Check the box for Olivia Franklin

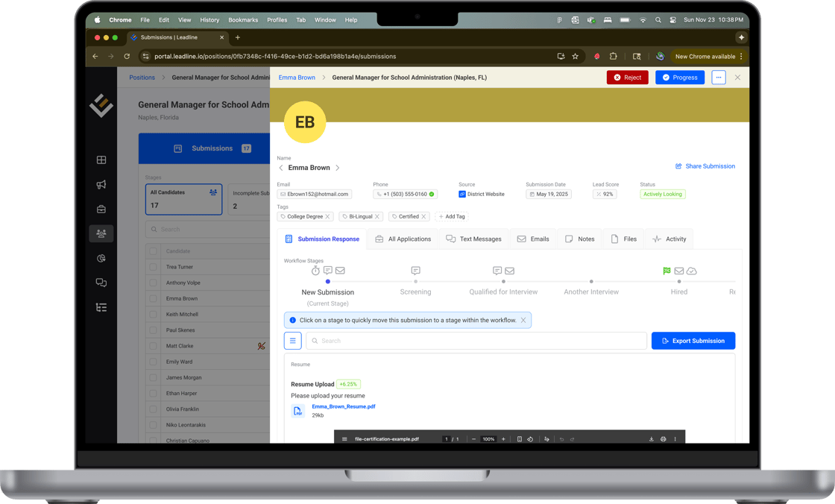[153, 409]
